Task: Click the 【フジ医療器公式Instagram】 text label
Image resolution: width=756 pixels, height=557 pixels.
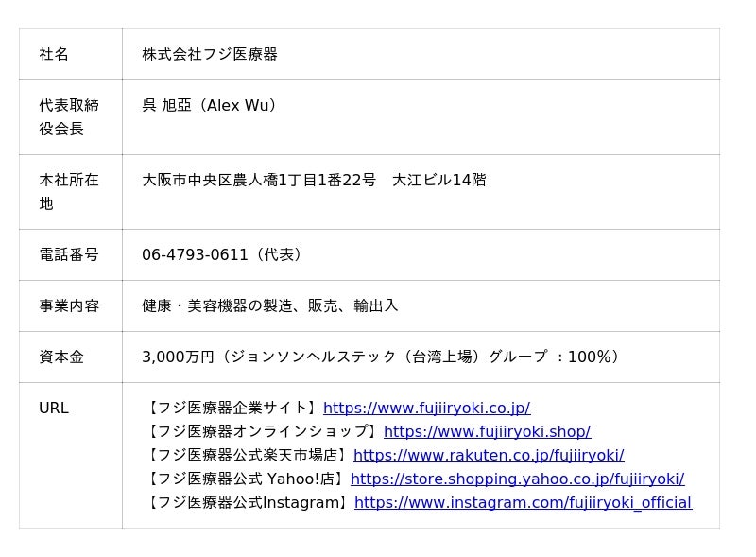Action: click(248, 503)
